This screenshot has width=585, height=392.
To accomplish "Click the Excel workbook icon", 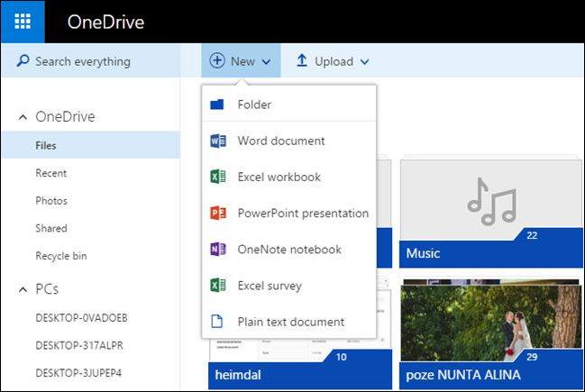I will [x=218, y=177].
